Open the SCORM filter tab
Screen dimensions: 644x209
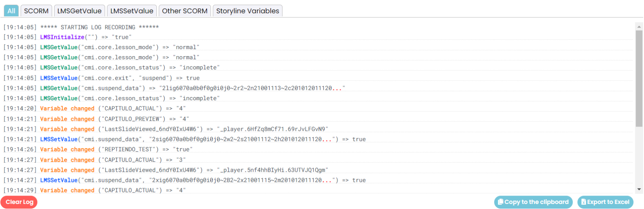[x=36, y=11]
